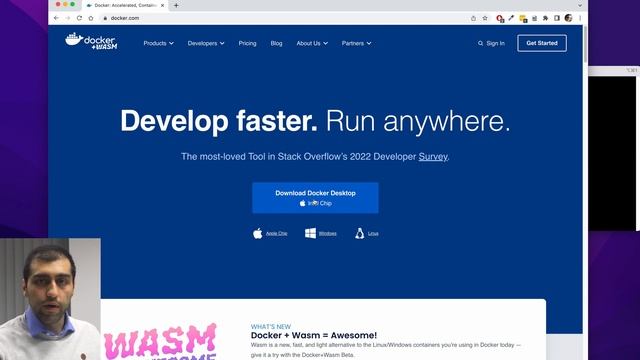The height and width of the screenshot is (360, 640).
Task: Open the browser home page icon
Action: 91,18
